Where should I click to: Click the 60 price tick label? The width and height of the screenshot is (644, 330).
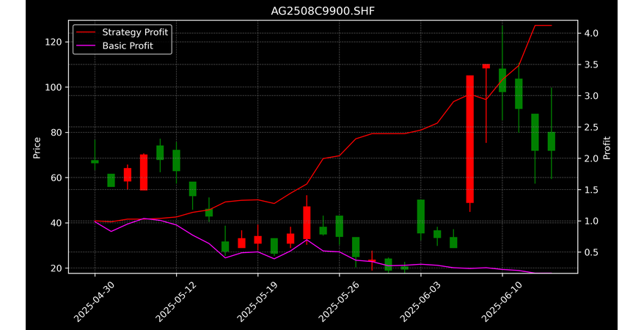pos(56,177)
